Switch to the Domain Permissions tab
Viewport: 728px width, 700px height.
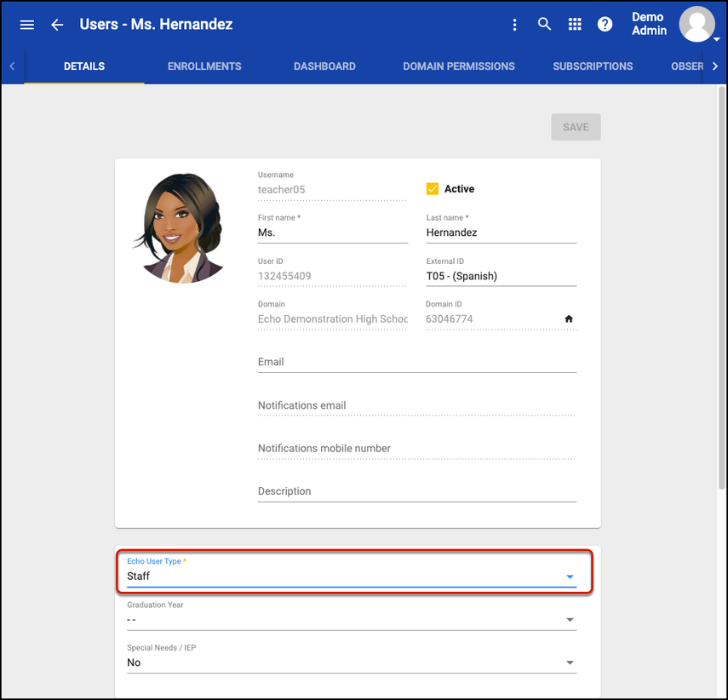pos(458,66)
